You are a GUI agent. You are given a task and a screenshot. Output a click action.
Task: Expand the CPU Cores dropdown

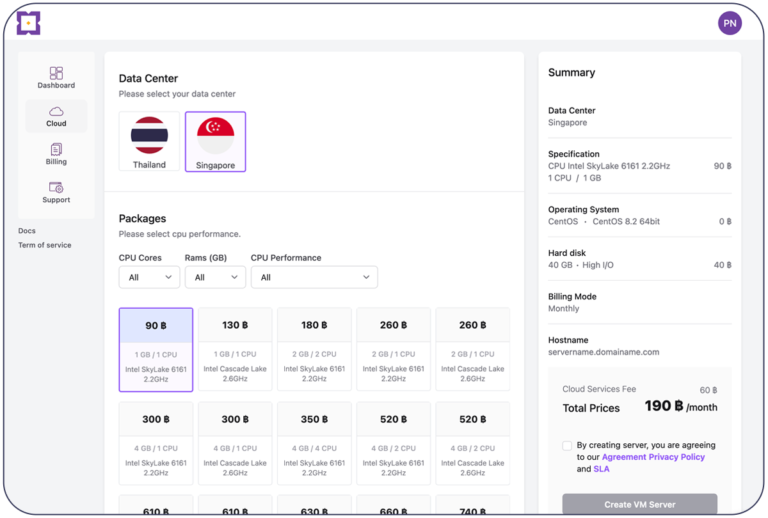tap(149, 277)
